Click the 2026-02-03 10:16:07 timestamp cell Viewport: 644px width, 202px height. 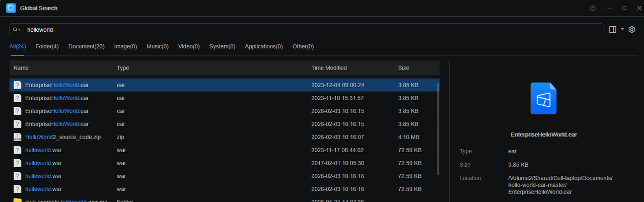click(337, 137)
